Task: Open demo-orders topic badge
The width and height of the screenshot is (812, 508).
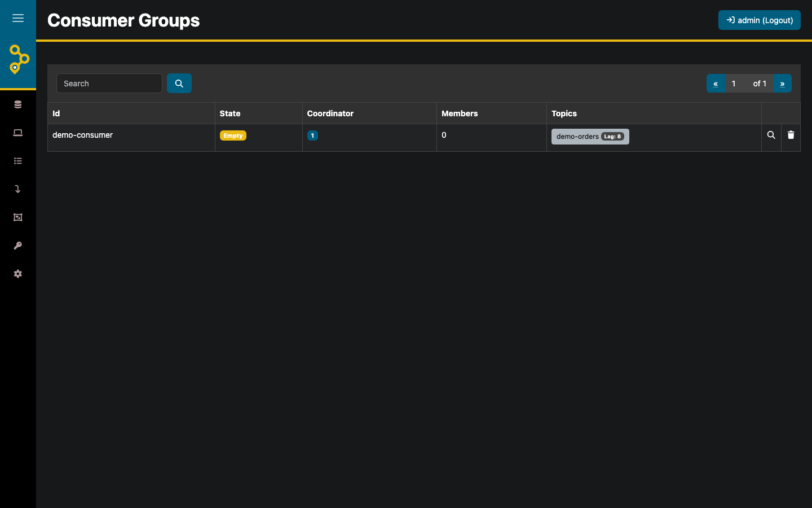Action: (x=590, y=137)
